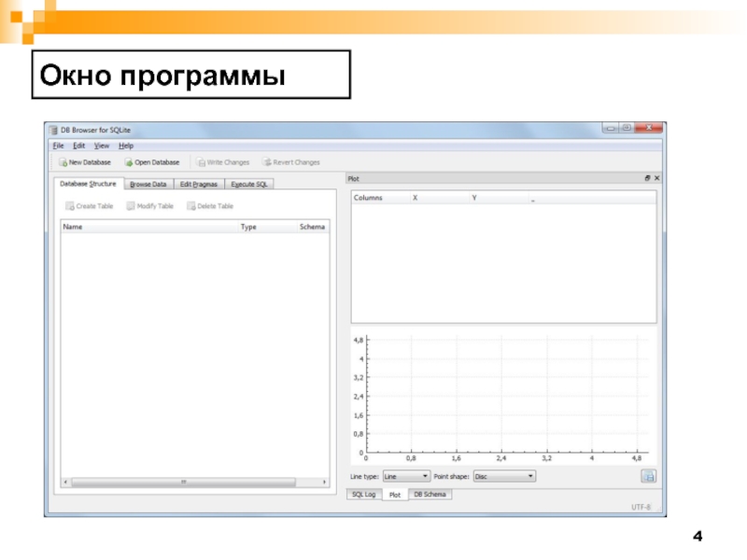Screen dimensions: 747x560
Task: Click the Revert Changes icon
Action: pyautogui.click(x=267, y=162)
